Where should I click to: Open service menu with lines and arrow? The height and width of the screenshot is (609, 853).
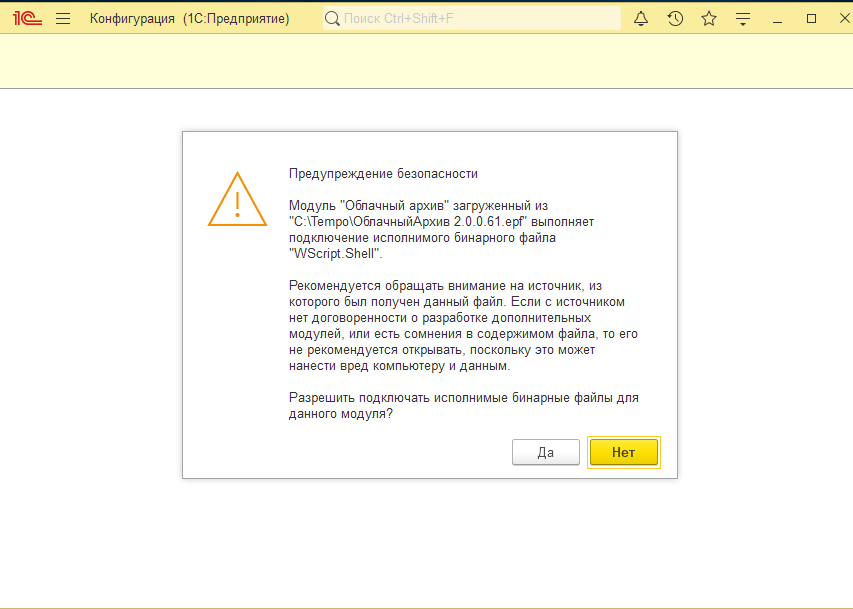pyautogui.click(x=743, y=19)
